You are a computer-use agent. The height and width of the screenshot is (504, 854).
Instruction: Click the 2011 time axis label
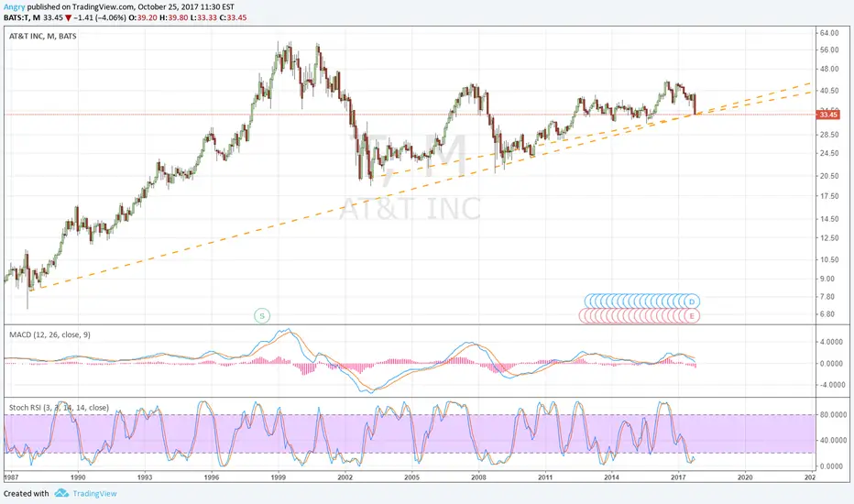pyautogui.click(x=545, y=477)
